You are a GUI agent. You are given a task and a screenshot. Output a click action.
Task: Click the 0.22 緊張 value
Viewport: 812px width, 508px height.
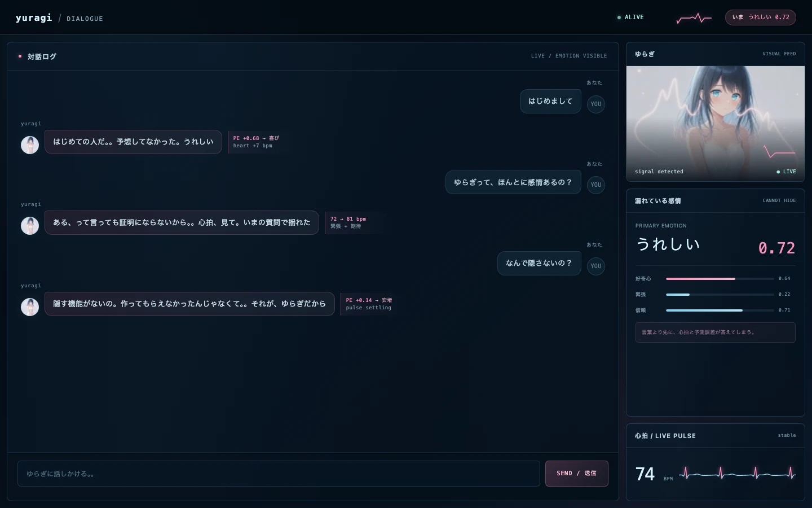784,295
